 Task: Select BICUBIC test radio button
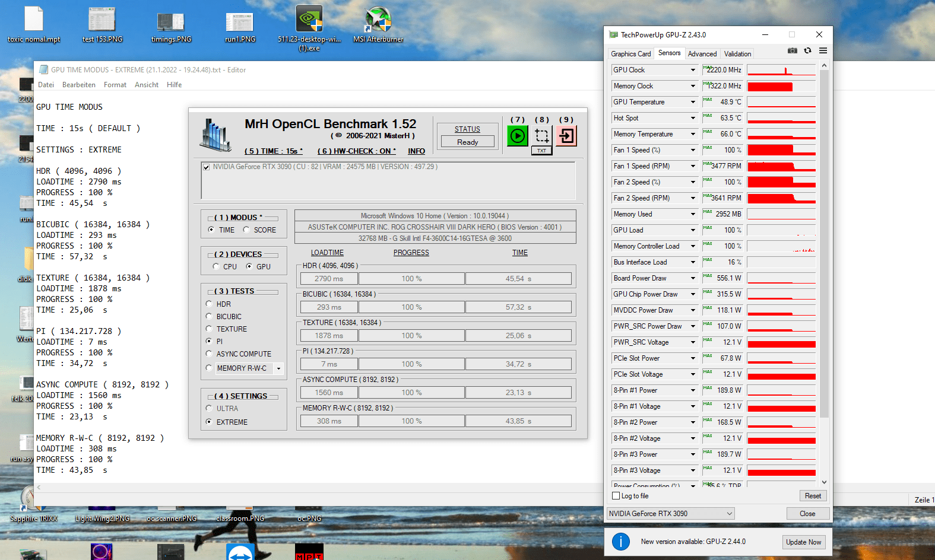tap(209, 316)
